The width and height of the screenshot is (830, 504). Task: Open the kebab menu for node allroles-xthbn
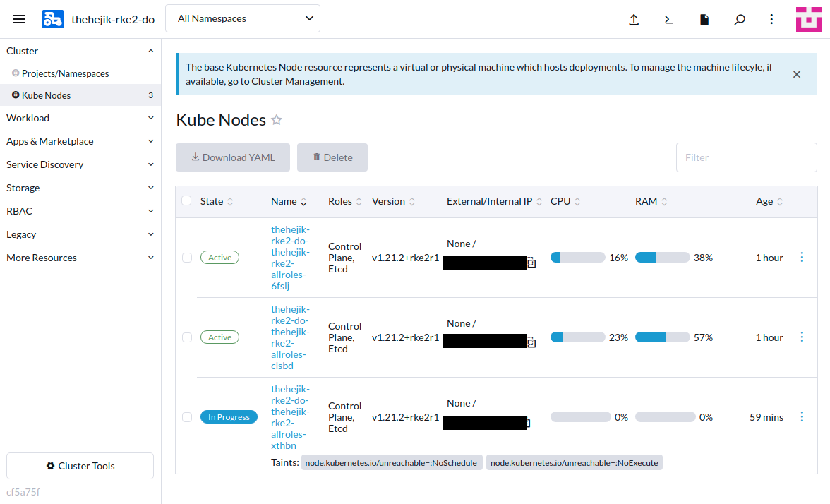[x=802, y=416]
